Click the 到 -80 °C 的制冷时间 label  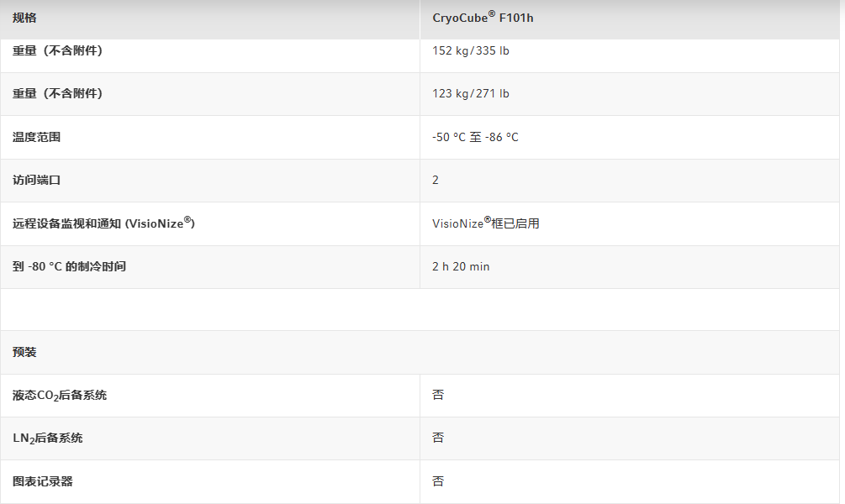pyautogui.click(x=69, y=266)
